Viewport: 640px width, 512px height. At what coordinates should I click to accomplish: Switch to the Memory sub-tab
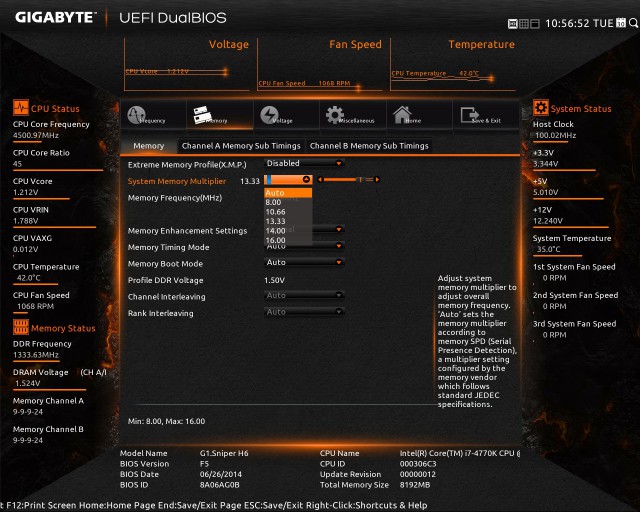[149, 146]
